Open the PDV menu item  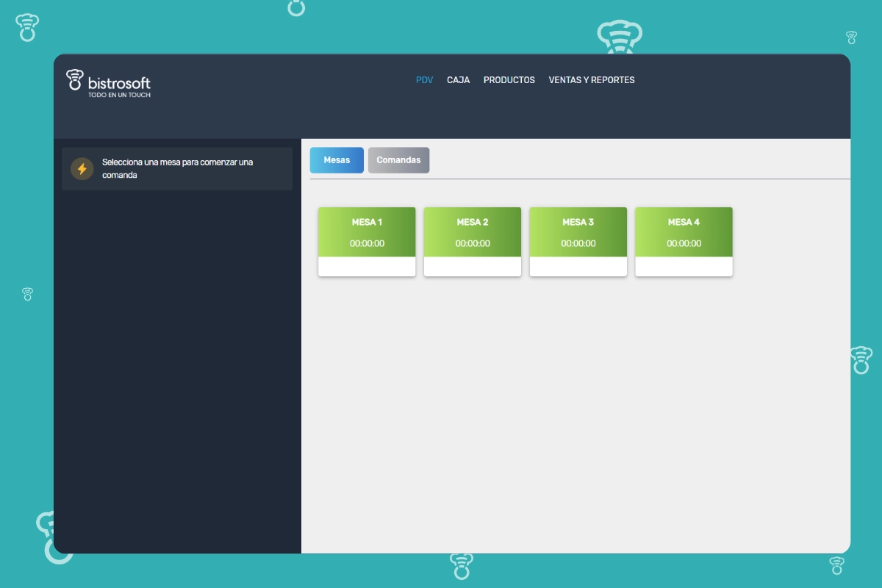pyautogui.click(x=424, y=80)
